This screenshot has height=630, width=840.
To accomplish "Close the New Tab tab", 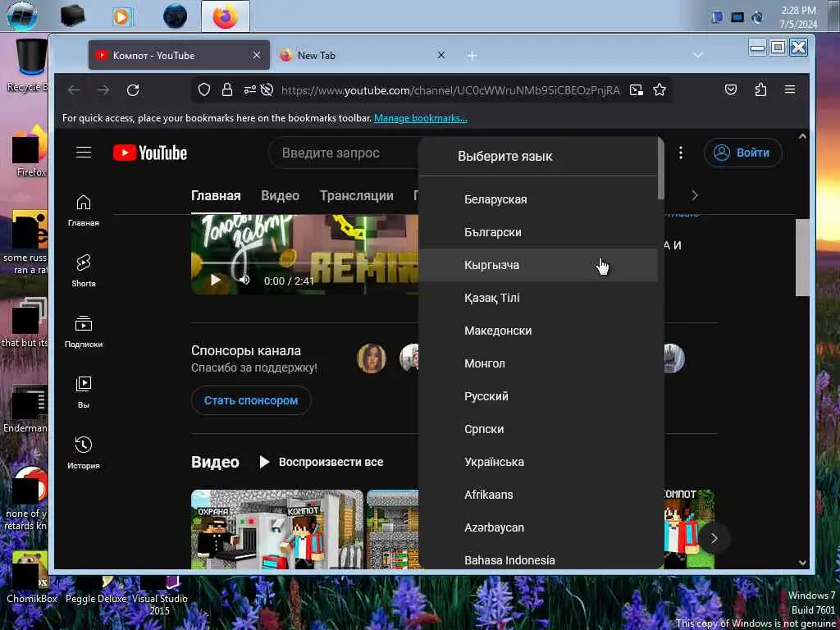I will click(x=441, y=55).
